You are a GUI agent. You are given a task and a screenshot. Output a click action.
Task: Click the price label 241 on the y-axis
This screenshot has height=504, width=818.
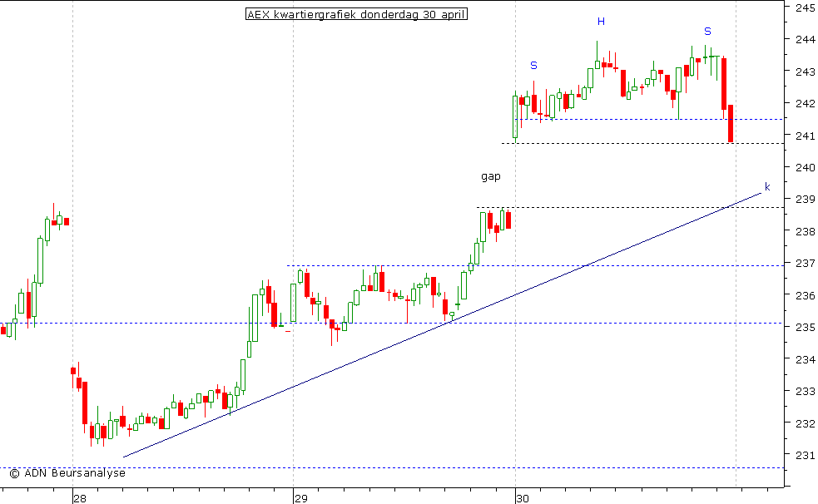(806, 136)
